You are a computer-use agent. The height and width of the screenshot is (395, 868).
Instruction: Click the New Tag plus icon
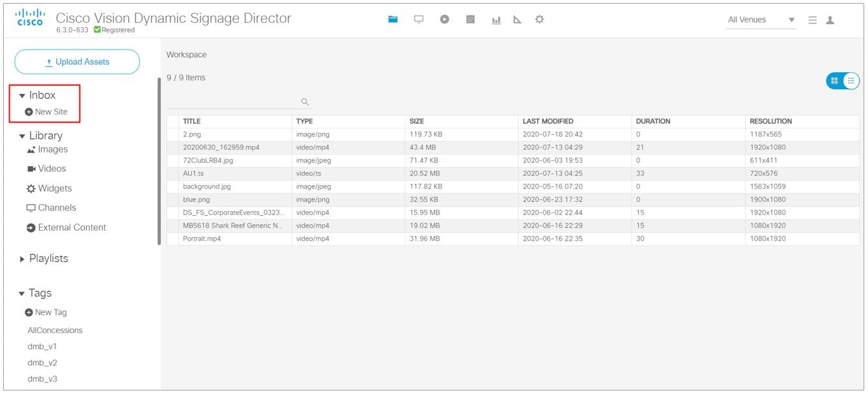(x=29, y=313)
